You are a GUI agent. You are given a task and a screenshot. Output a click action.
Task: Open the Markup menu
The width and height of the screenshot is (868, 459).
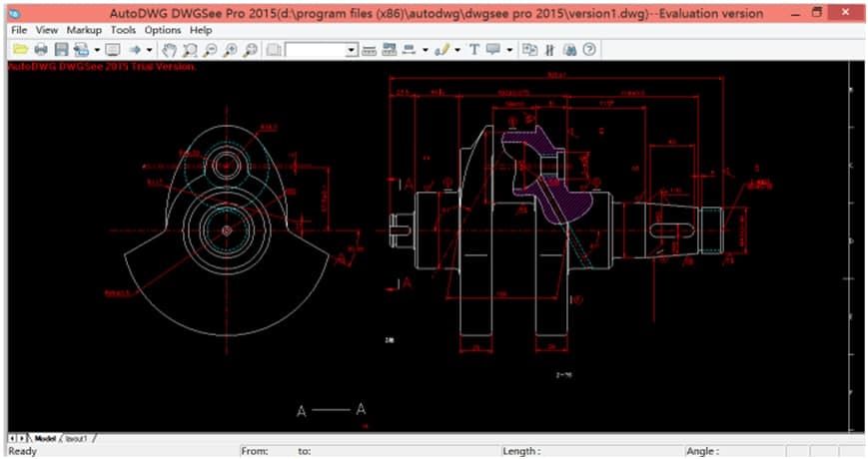click(84, 30)
